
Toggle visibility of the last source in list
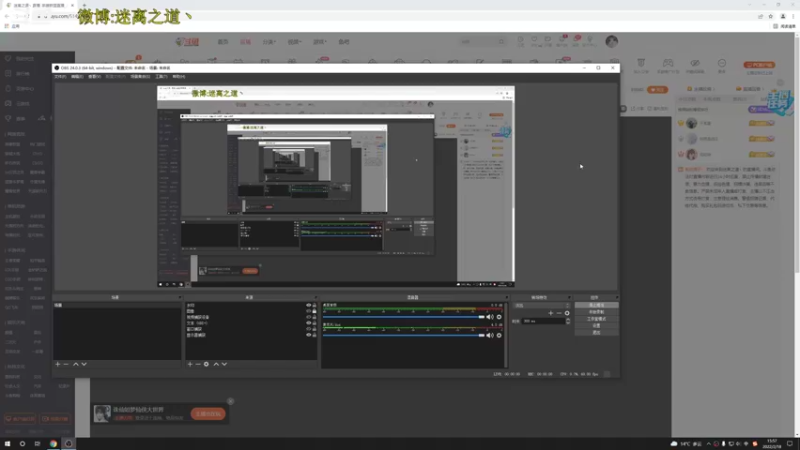click(309, 335)
